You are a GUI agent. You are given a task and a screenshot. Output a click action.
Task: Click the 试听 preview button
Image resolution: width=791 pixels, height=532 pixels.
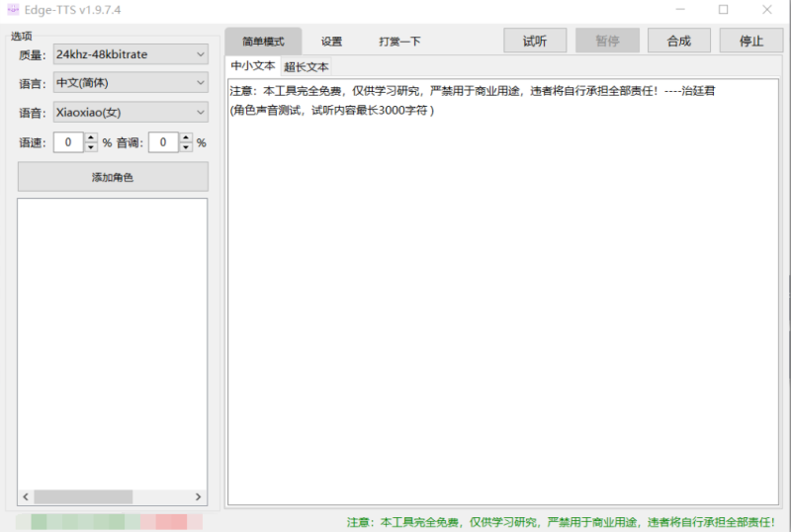pyautogui.click(x=535, y=41)
